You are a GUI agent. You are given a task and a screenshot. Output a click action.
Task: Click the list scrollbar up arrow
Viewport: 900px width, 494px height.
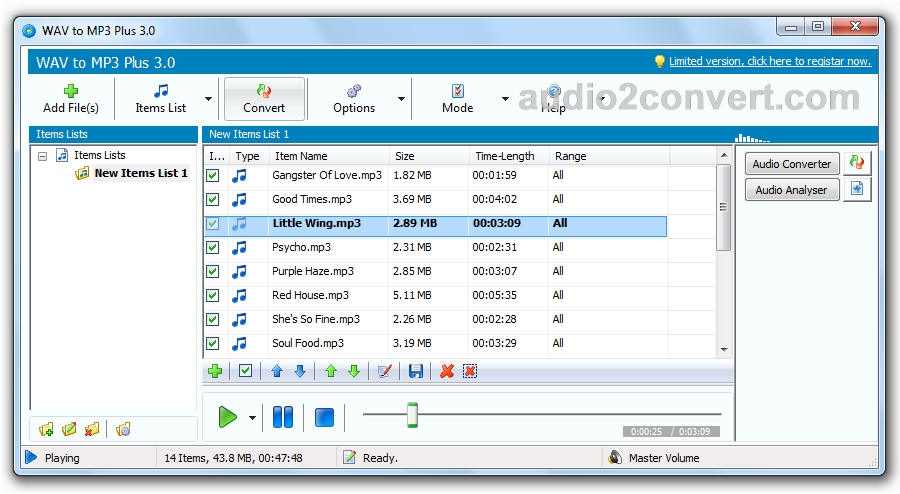(724, 155)
